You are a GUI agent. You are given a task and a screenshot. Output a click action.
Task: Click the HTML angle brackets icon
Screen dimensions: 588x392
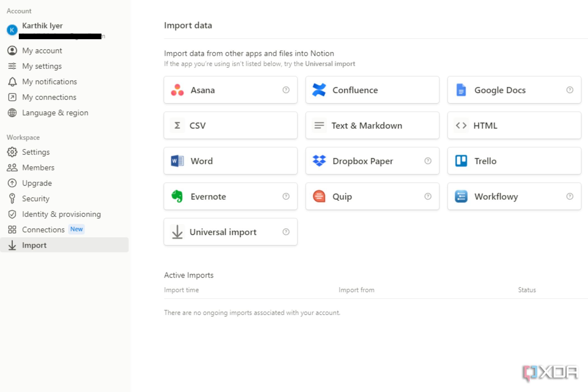coord(461,125)
